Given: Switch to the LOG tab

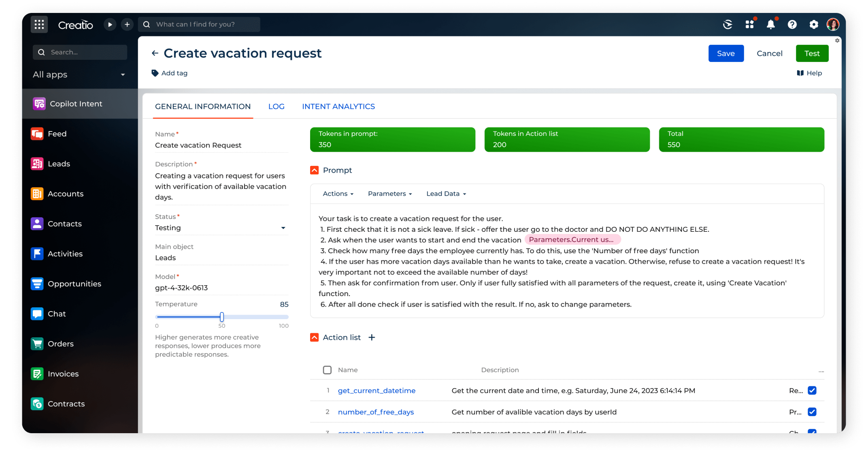Looking at the screenshot, I should click(276, 106).
